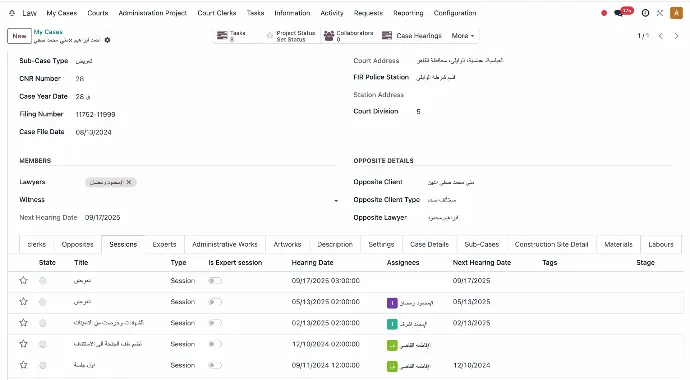Switch to the Opposites tab
The image size is (690, 380).
pos(77,245)
